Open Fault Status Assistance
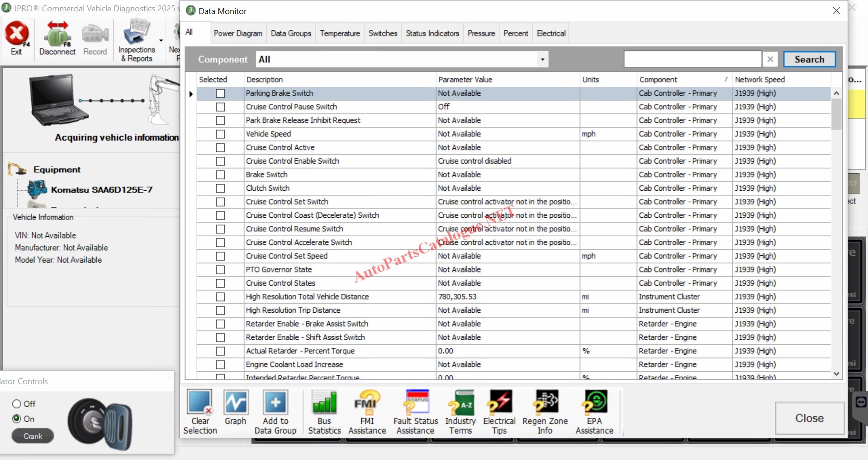The height and width of the screenshot is (460, 868). (x=416, y=403)
